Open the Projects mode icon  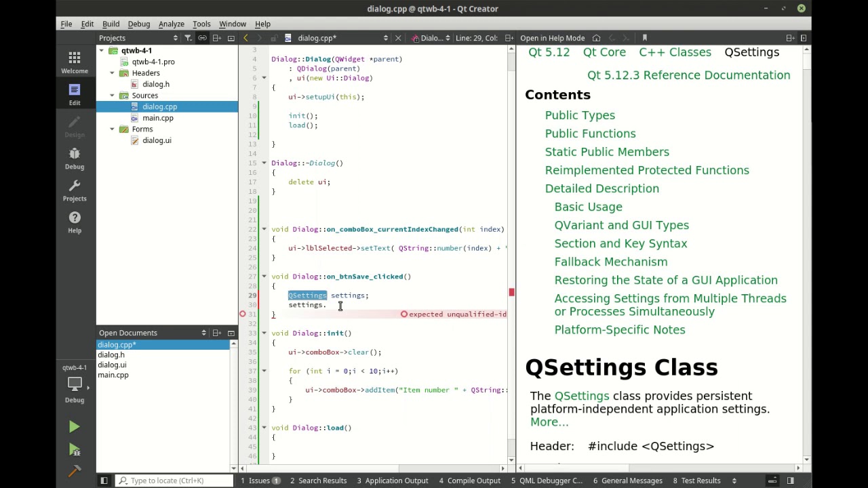pyautogui.click(x=75, y=190)
